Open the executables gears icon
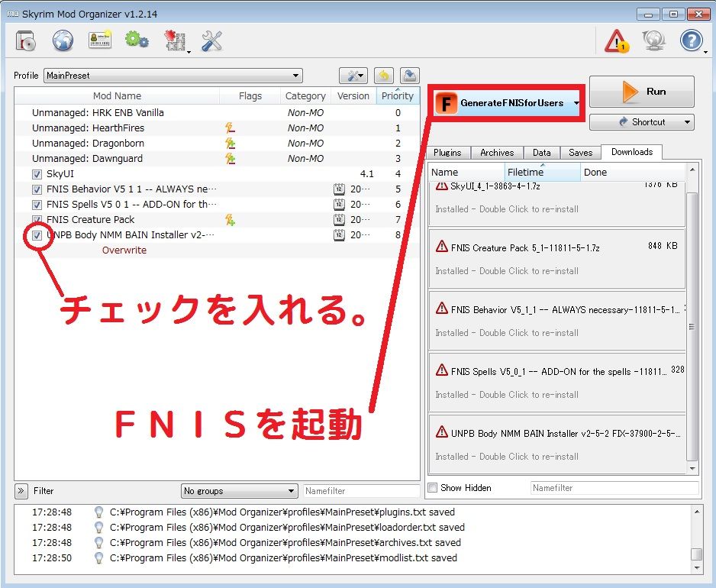The height and width of the screenshot is (588, 716). point(137,40)
